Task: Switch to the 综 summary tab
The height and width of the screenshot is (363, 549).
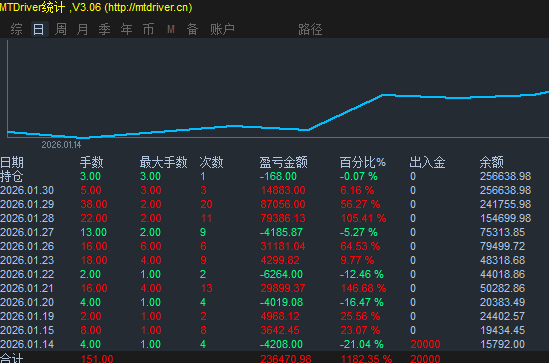Action: 16,29
